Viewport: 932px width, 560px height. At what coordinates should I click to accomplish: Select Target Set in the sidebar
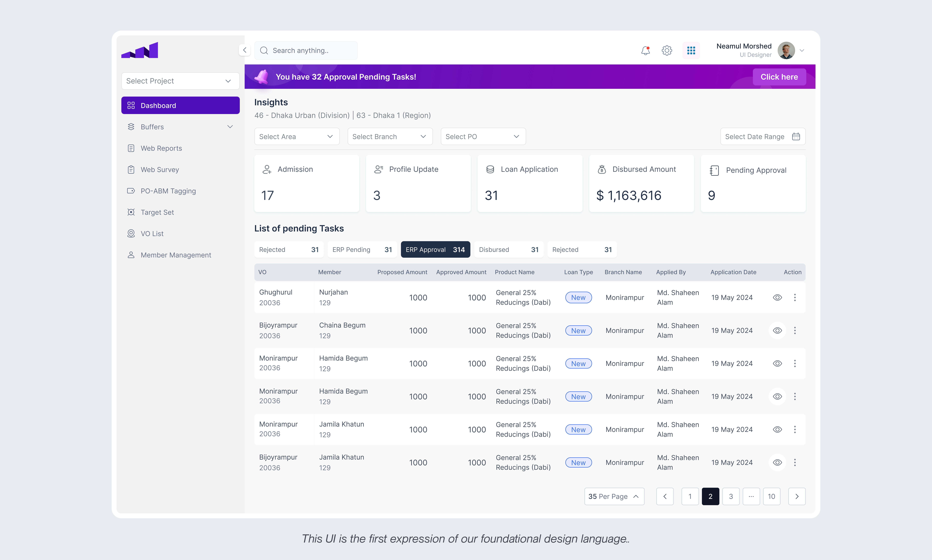[157, 212]
